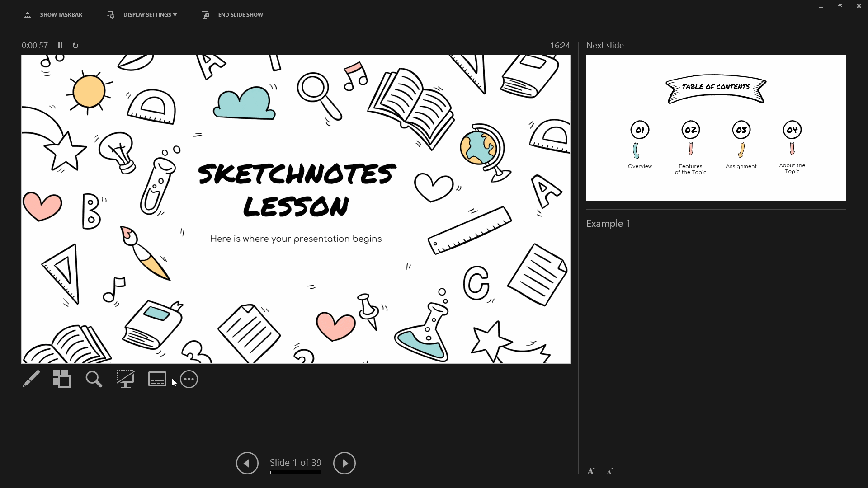Viewport: 868px width, 488px height.
Task: Click the subtitle display toggle icon
Action: coord(157,380)
